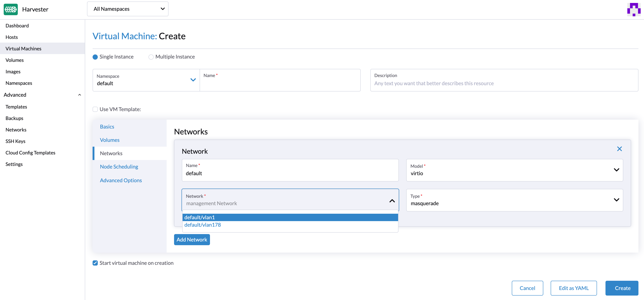This screenshot has width=644, height=300.
Task: Select default/vlan1 network option
Action: [199, 217]
